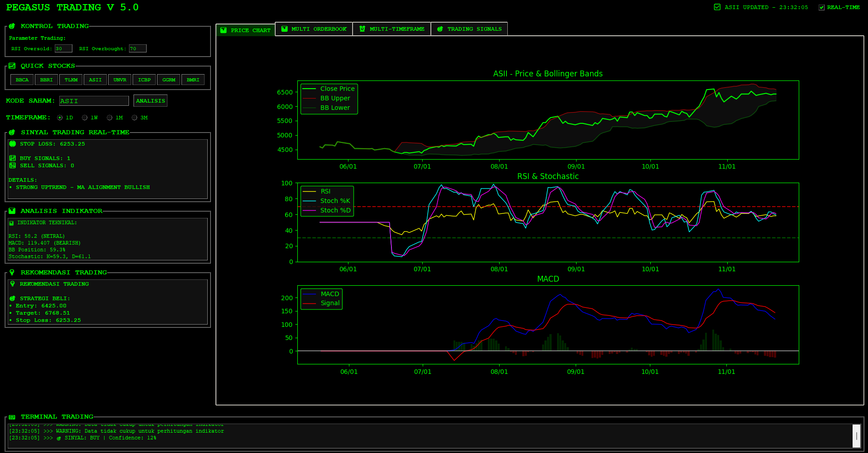Load the BBCA quick stock
The image size is (868, 453).
[22, 80]
